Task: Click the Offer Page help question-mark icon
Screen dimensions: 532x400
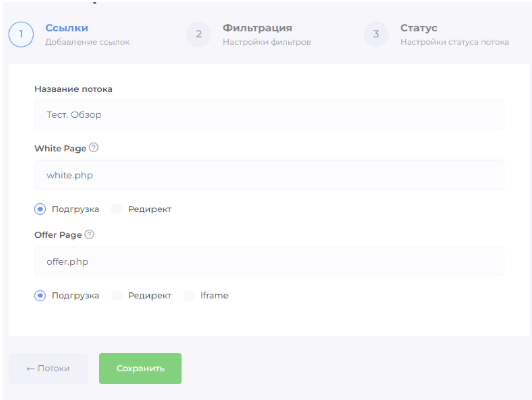Action: [x=89, y=235]
